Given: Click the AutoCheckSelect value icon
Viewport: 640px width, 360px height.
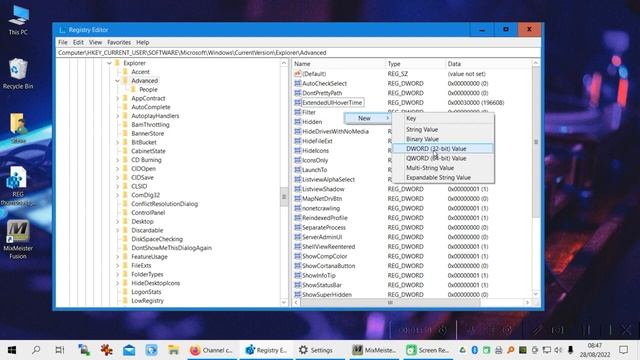Looking at the screenshot, I should (298, 83).
